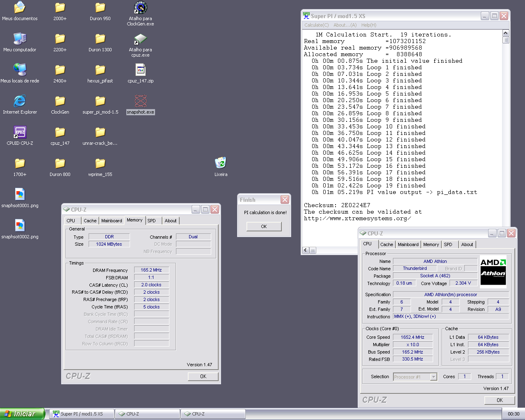The height and width of the screenshot is (420, 525).
Task: Select the wprime_155 folder
Action: pyautogui.click(x=100, y=167)
